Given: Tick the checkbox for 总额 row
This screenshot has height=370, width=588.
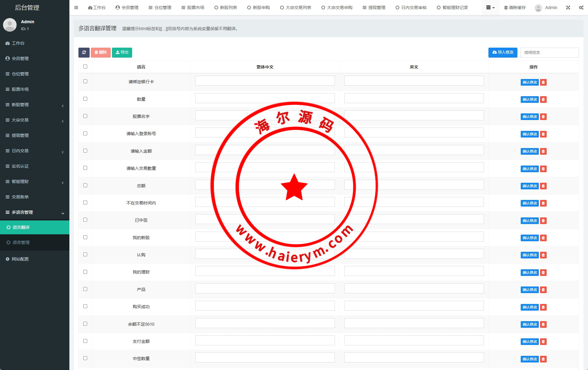Looking at the screenshot, I should 85,185.
